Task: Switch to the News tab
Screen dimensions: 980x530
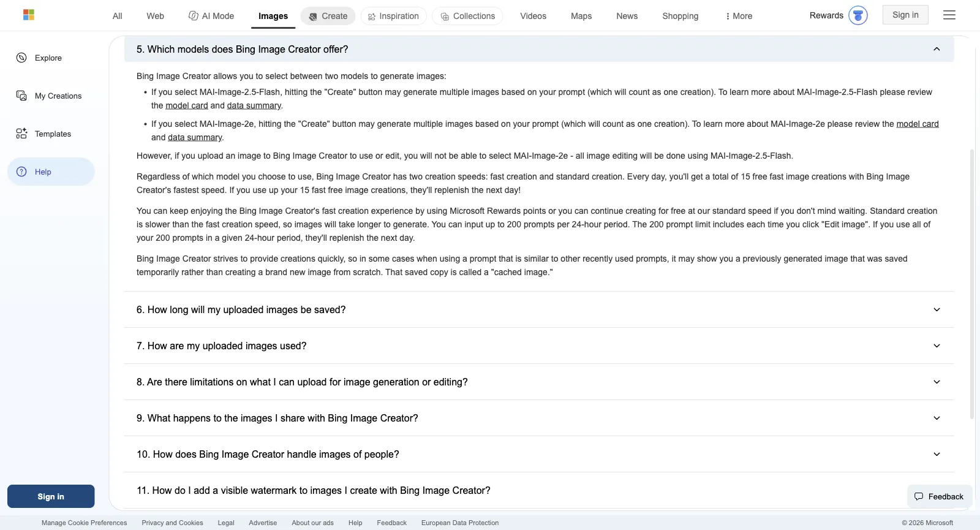Action: click(x=627, y=16)
